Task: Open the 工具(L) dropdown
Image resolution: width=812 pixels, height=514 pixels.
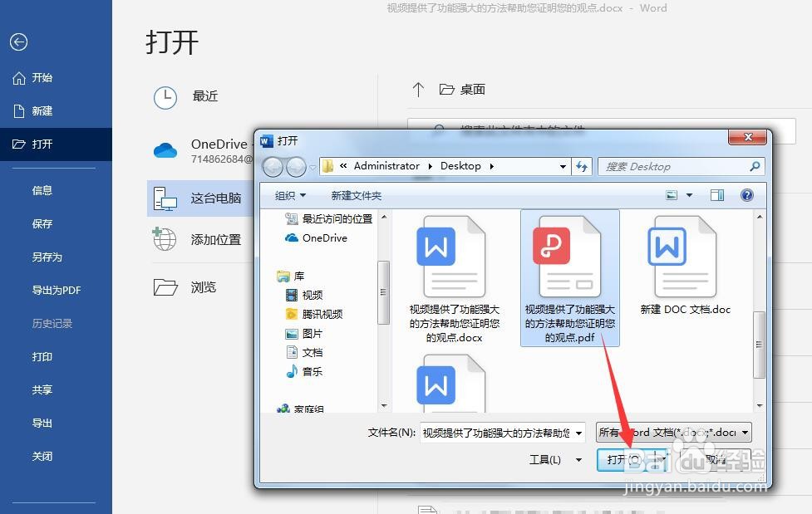Action: coord(554,458)
